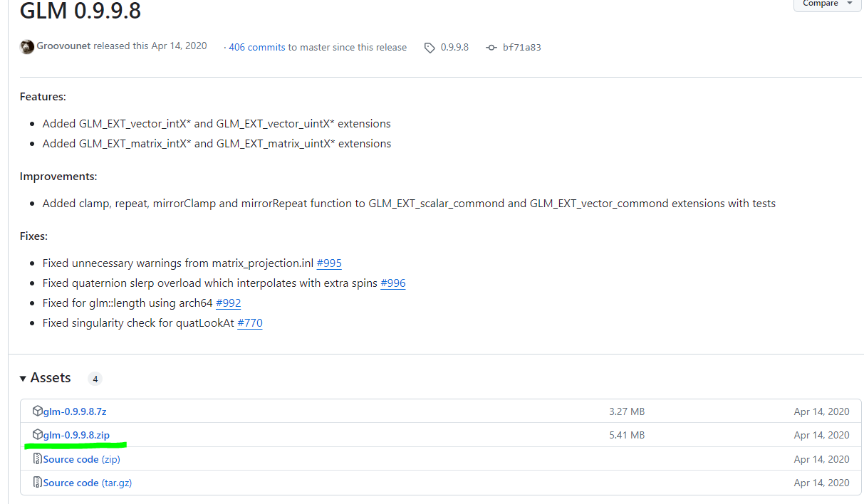Open Groovounet's profile avatar

coord(26,46)
